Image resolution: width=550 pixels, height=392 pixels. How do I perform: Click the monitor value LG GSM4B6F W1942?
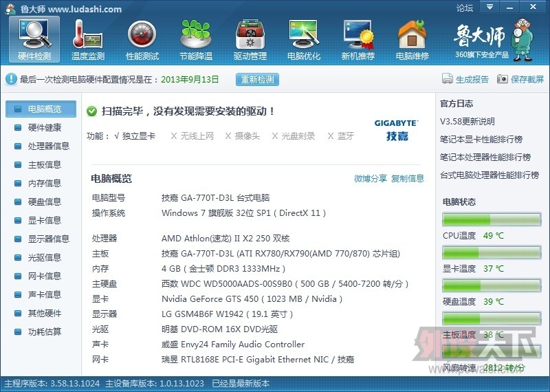228,314
